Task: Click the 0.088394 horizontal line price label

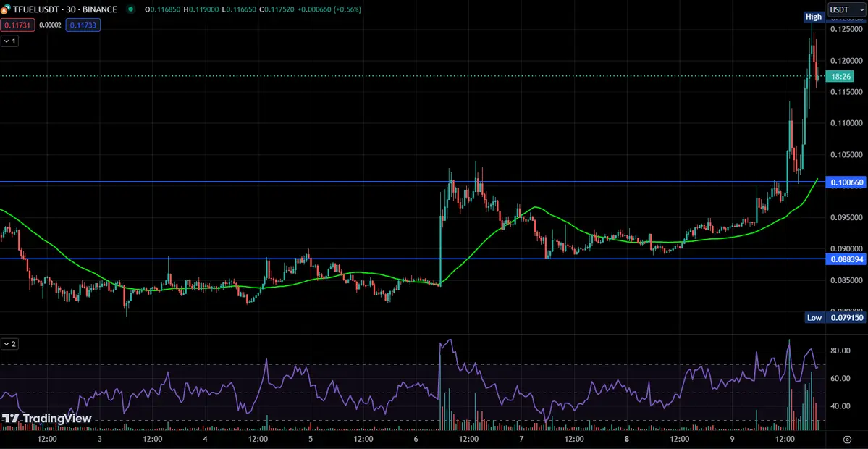Action: coord(845,259)
